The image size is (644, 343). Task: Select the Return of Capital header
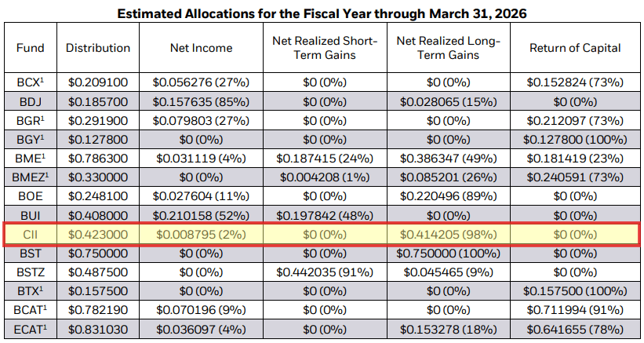(x=575, y=48)
